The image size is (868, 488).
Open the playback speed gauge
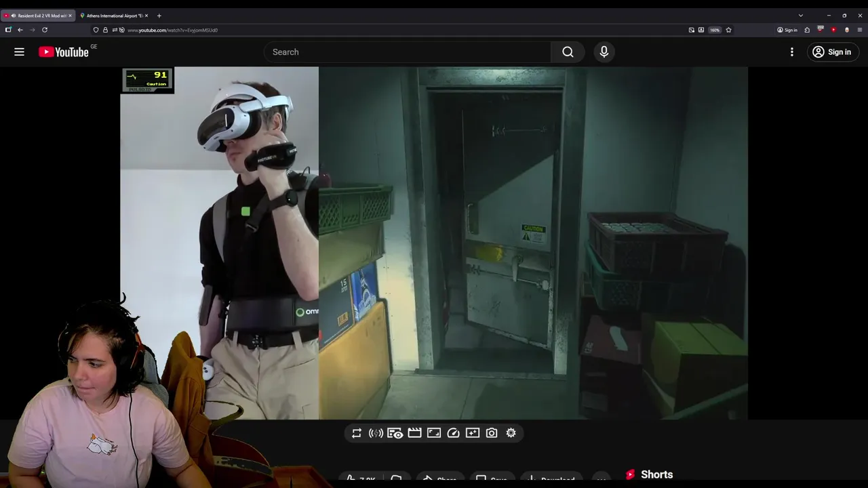454,433
